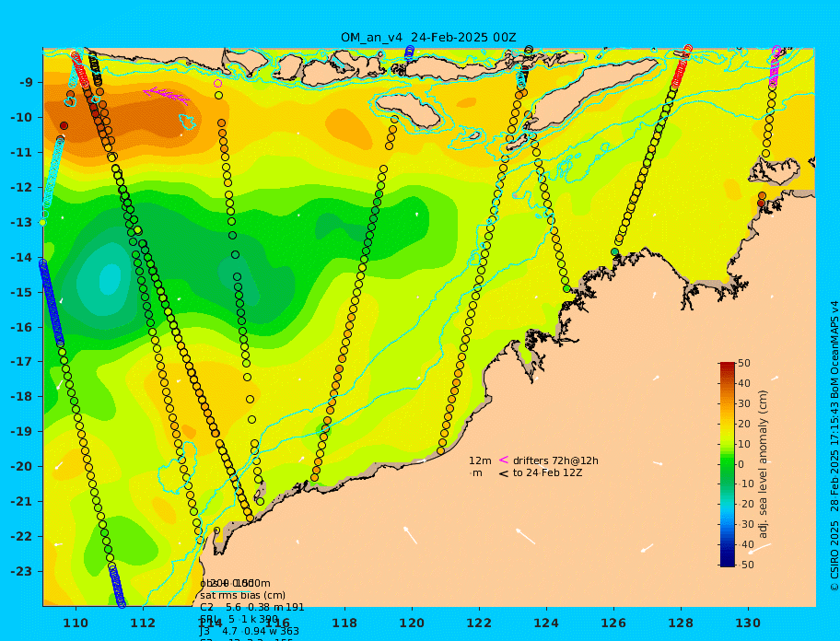Click the longitude axis label '122'

click(480, 624)
